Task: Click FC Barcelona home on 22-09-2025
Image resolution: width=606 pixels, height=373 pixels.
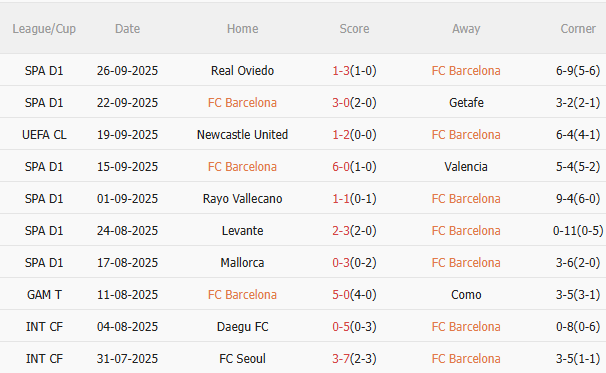Action: pyautogui.click(x=242, y=103)
